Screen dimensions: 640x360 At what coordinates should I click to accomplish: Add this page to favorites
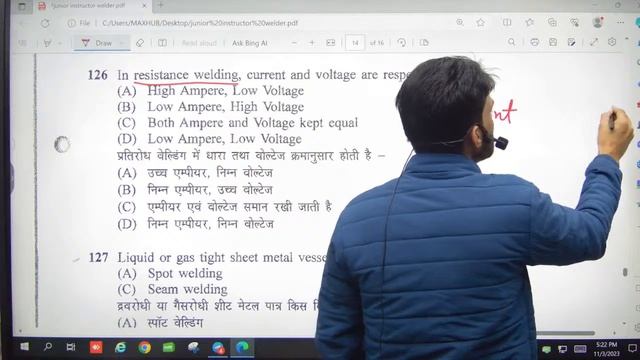point(481,22)
